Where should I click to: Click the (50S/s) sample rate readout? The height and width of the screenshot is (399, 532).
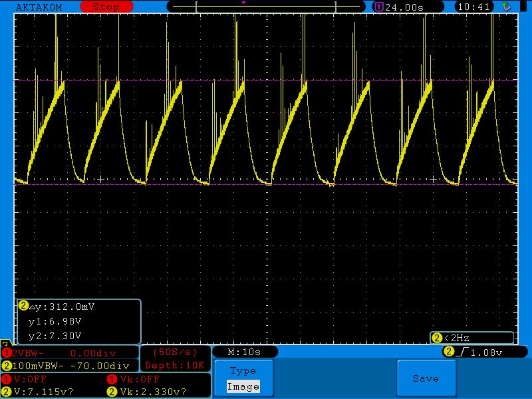(x=175, y=352)
